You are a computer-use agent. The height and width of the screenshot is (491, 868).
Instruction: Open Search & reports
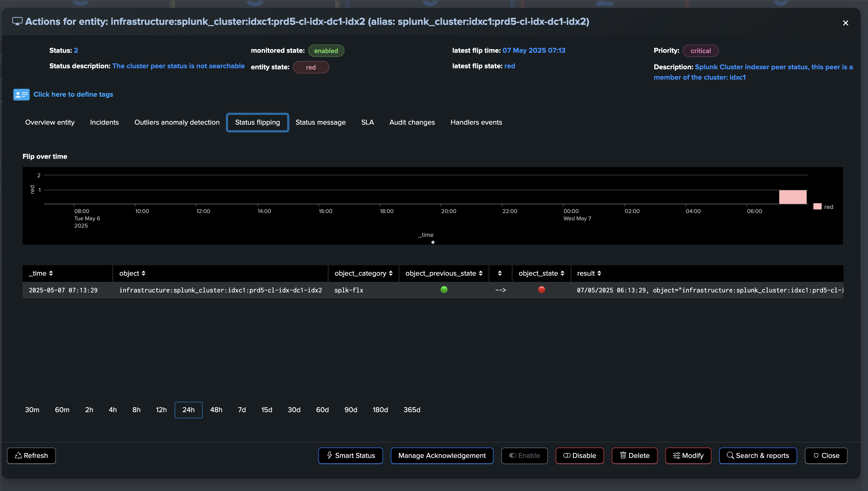(x=758, y=456)
